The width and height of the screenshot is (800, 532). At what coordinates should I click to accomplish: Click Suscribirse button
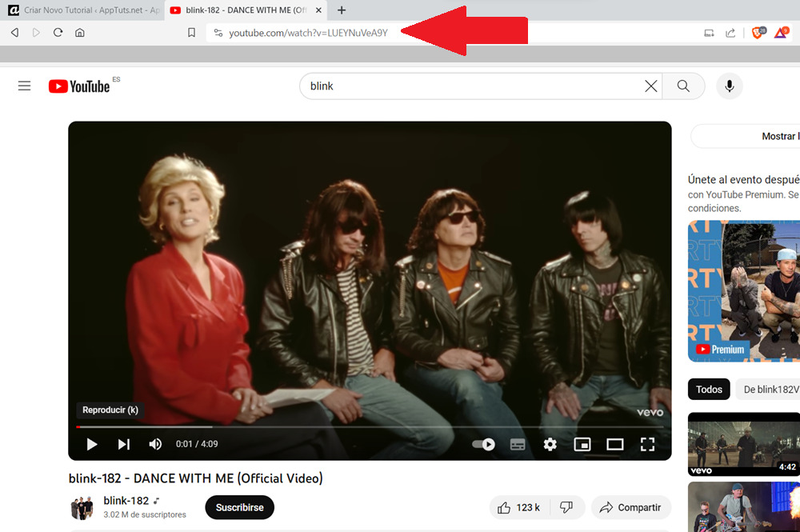(x=239, y=507)
